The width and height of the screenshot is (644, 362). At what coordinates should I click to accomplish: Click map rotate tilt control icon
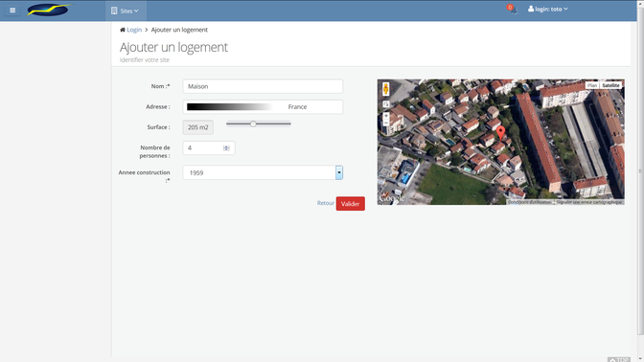(x=386, y=104)
